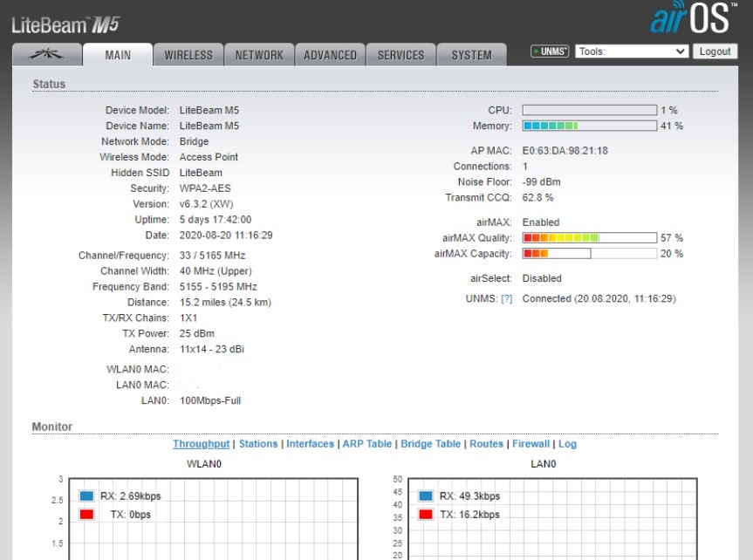This screenshot has height=560, width=753.
Task: Click the CPU usage bar
Action: point(590,110)
